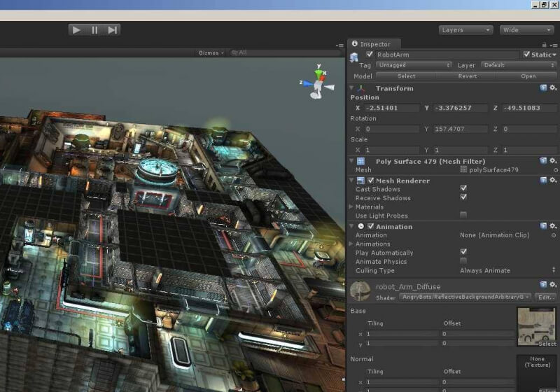Expand the Materials foldout
Viewport: 560px width, 392px height.
point(351,207)
